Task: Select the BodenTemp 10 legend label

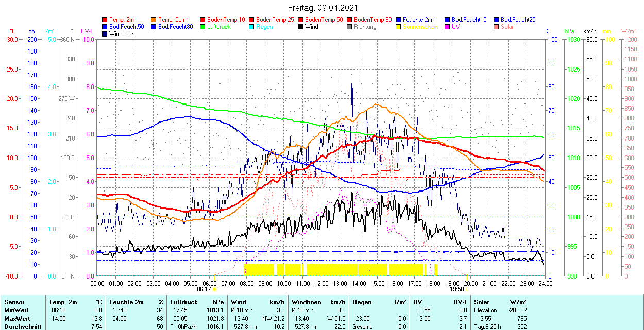Action: pos(226,20)
